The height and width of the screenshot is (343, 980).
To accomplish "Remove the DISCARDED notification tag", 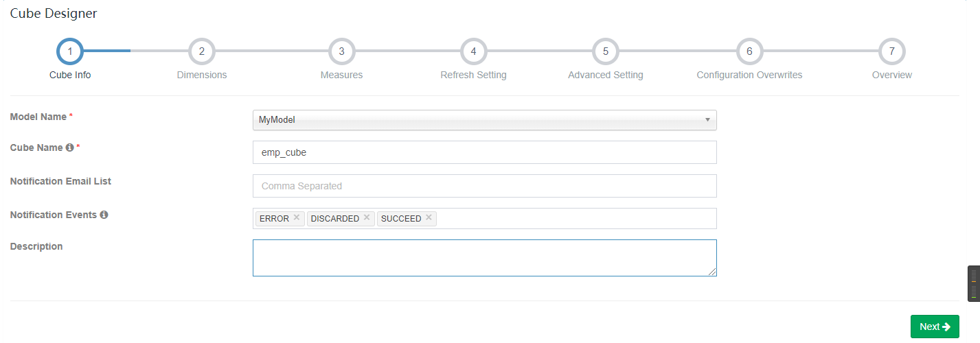I will click(367, 217).
